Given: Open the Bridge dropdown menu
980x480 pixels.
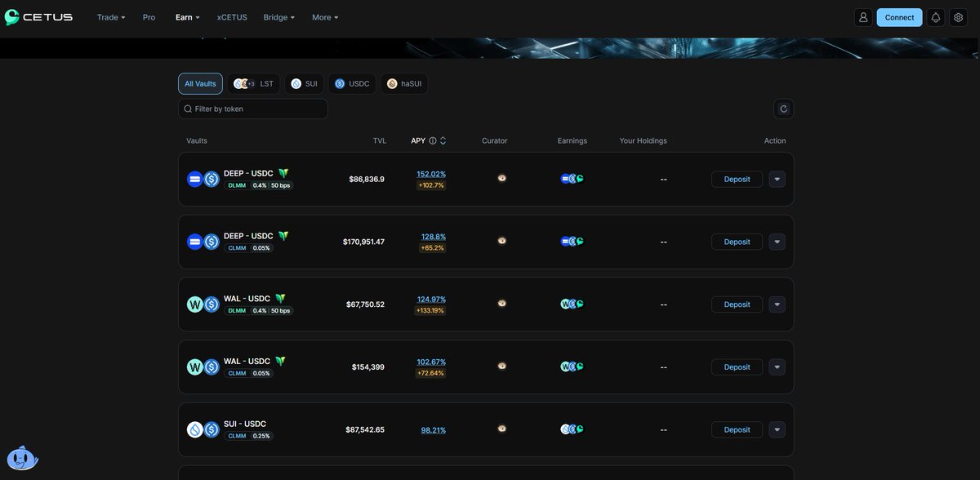Looking at the screenshot, I should click(x=279, y=17).
